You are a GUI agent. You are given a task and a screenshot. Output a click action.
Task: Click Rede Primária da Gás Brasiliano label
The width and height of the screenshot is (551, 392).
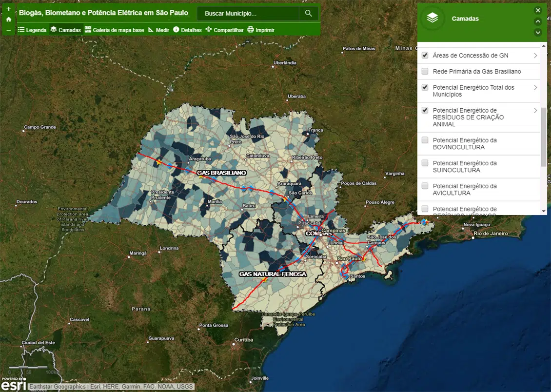[477, 71]
